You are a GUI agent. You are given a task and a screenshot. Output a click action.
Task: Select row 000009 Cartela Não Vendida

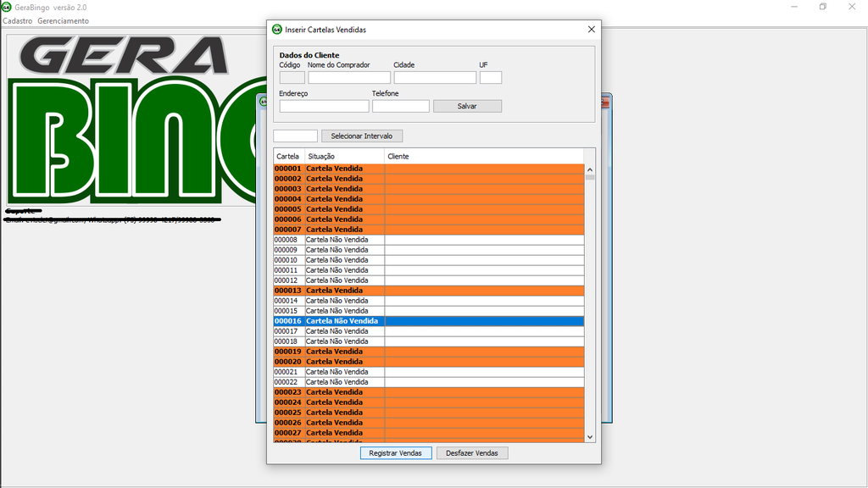click(x=428, y=250)
